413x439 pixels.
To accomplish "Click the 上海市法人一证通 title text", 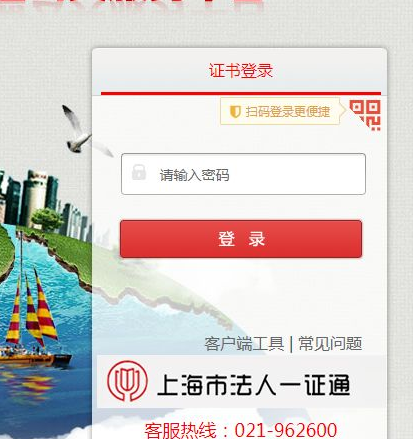I will (x=254, y=384).
